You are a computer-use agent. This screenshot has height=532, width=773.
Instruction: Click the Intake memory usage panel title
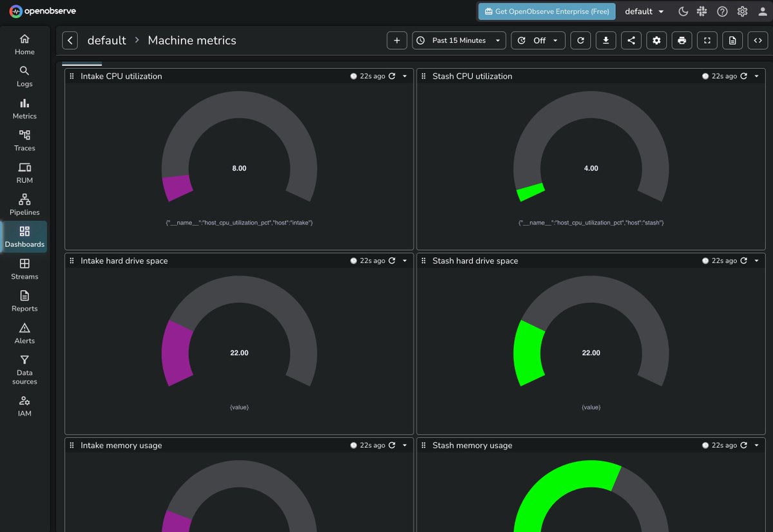tap(121, 445)
